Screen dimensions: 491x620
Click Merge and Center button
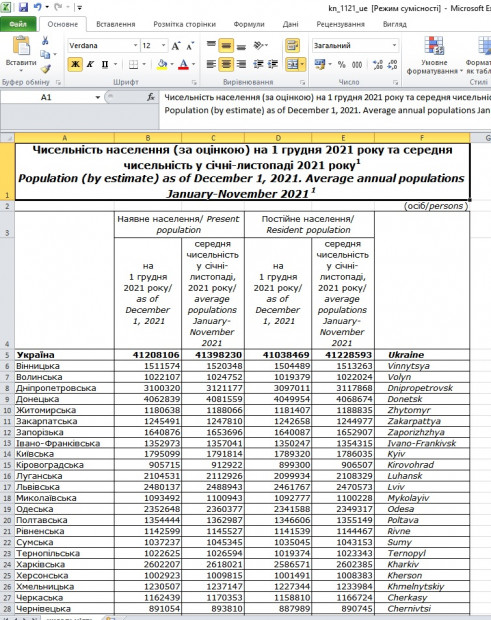(293, 64)
